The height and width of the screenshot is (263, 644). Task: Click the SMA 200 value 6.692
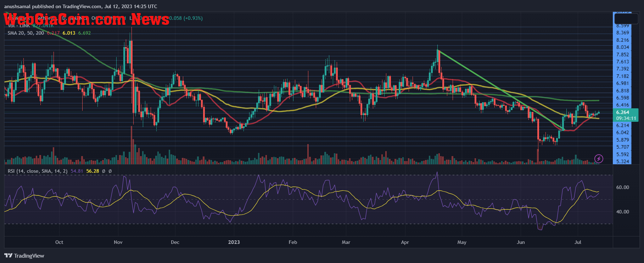(x=84, y=33)
